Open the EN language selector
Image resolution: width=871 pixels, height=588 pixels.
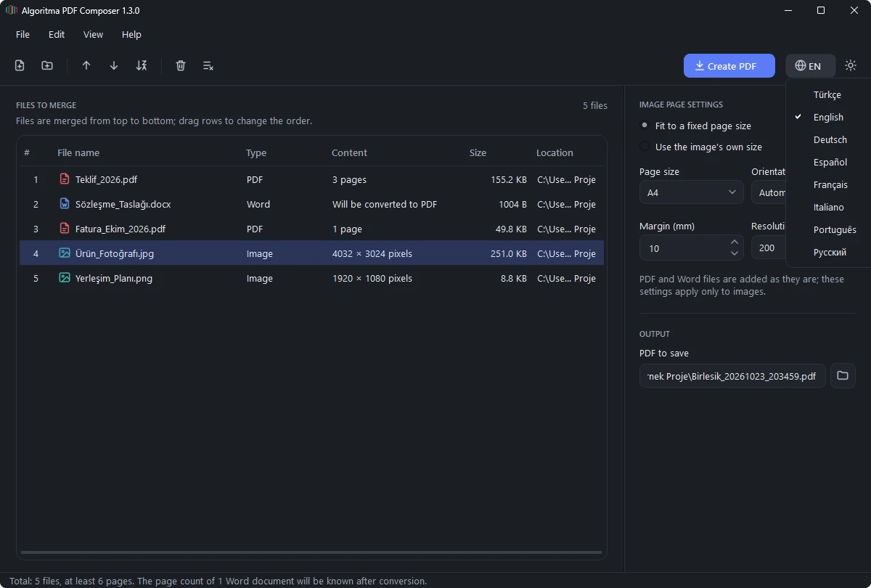pos(810,66)
